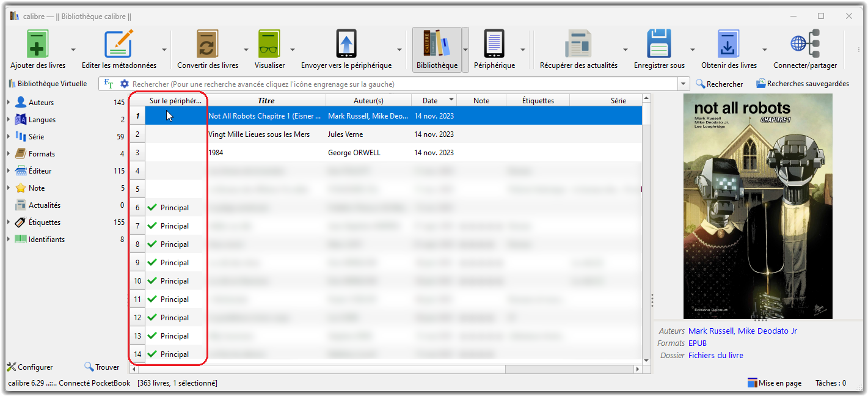Click the Ajouter des livres icon
The image size is (868, 396).
(37, 45)
